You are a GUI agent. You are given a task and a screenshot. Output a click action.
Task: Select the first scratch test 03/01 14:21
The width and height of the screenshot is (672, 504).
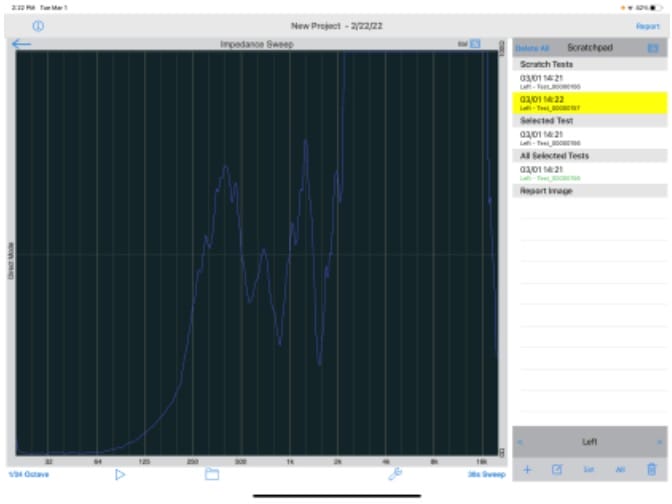(588, 79)
